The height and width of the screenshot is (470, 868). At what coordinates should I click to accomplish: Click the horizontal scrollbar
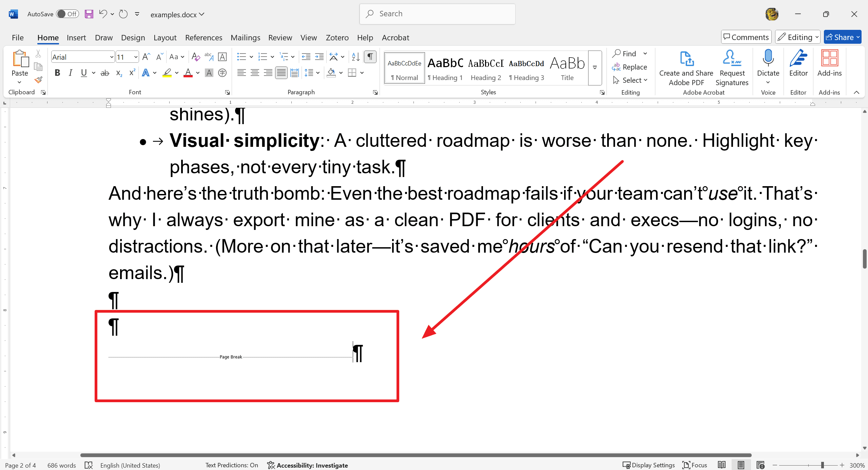[x=416, y=455]
